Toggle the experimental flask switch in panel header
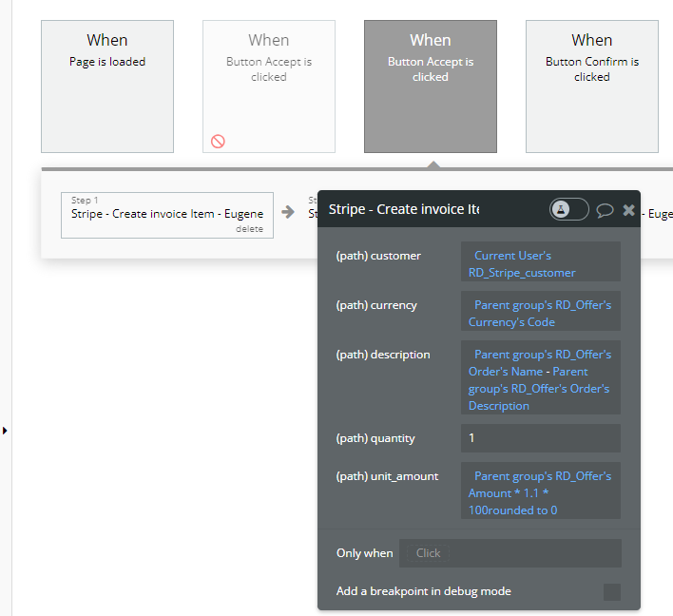673x616 pixels. tap(568, 209)
